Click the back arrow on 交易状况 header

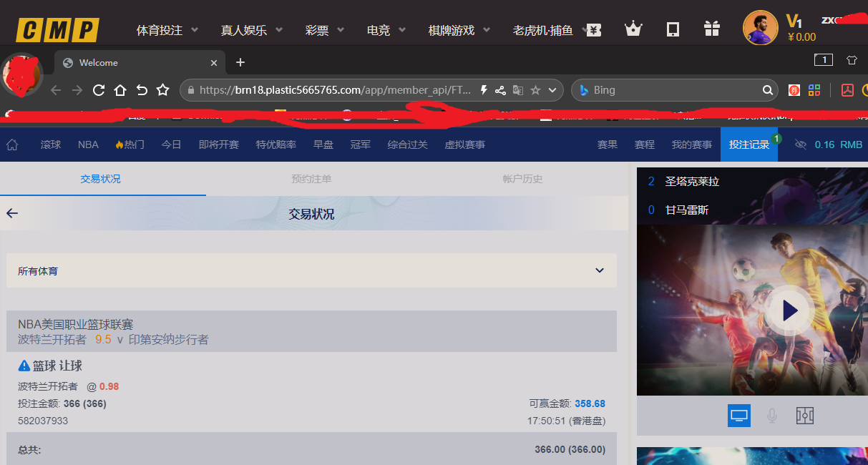tap(11, 212)
